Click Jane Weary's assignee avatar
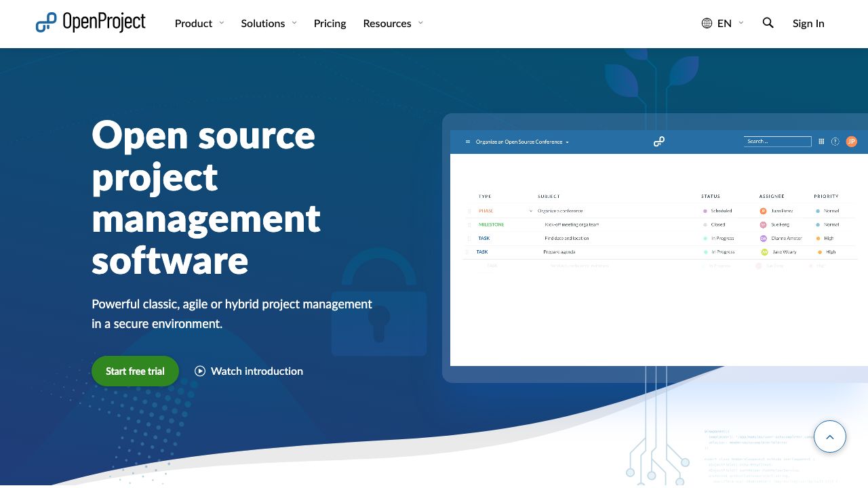The width and height of the screenshot is (868, 488). (x=764, y=252)
